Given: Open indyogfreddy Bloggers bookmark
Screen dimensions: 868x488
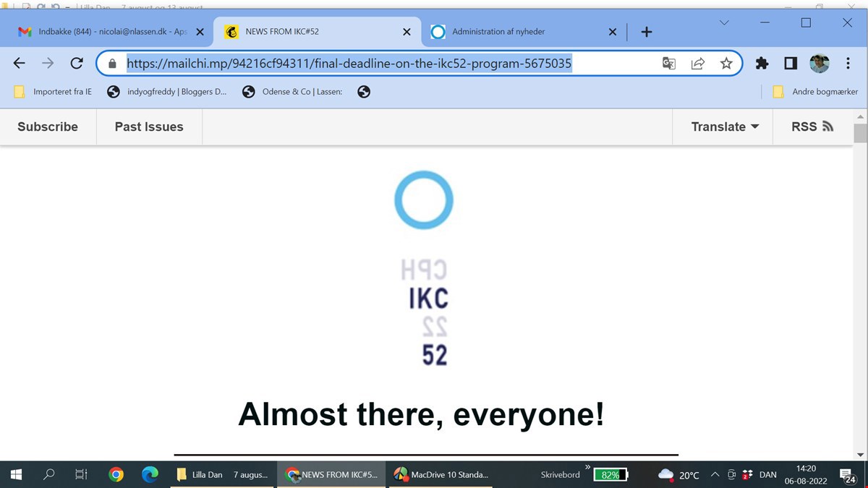Looking at the screenshot, I should (x=167, y=92).
